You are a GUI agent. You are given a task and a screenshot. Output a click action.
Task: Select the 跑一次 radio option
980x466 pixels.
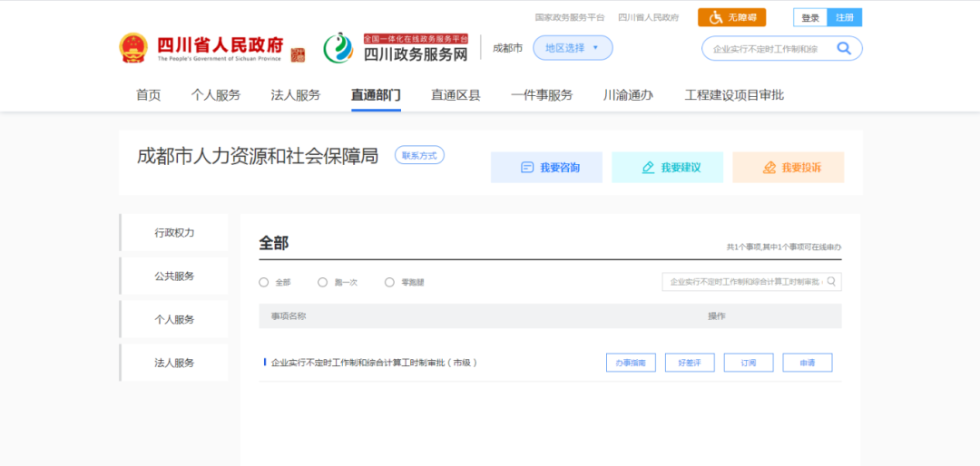point(322,282)
